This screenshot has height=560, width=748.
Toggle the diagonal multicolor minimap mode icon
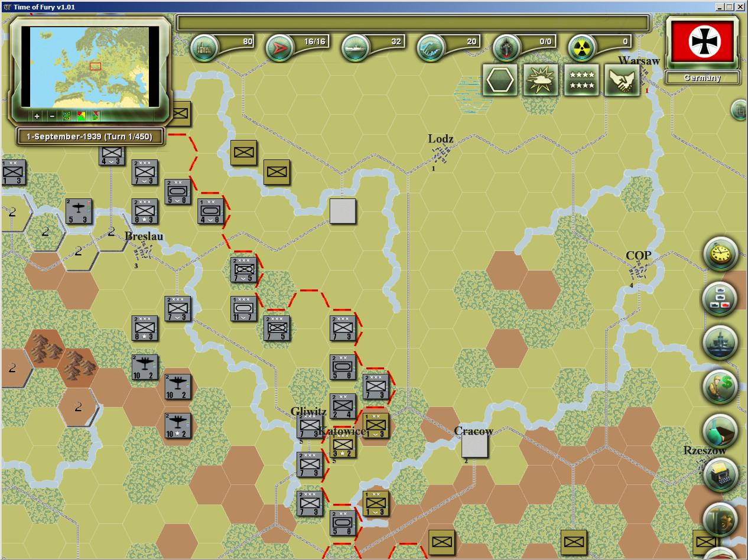point(96,116)
